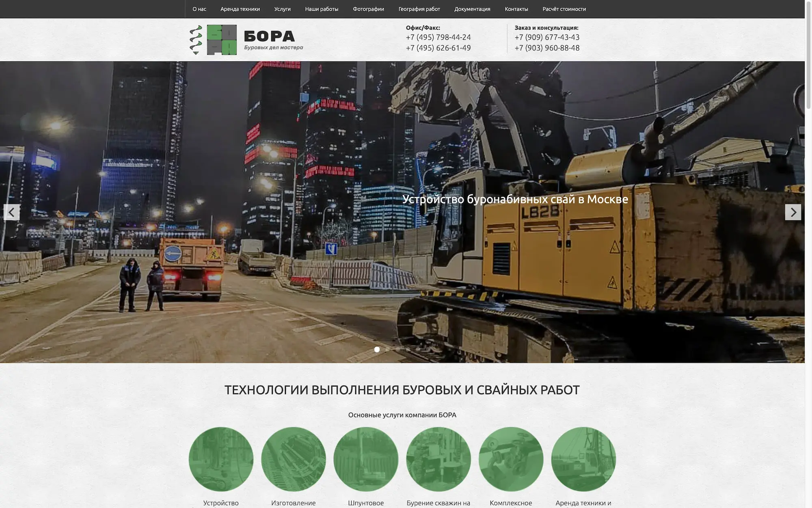Click the БОРА logo icon
The height and width of the screenshot is (508, 812).
222,40
